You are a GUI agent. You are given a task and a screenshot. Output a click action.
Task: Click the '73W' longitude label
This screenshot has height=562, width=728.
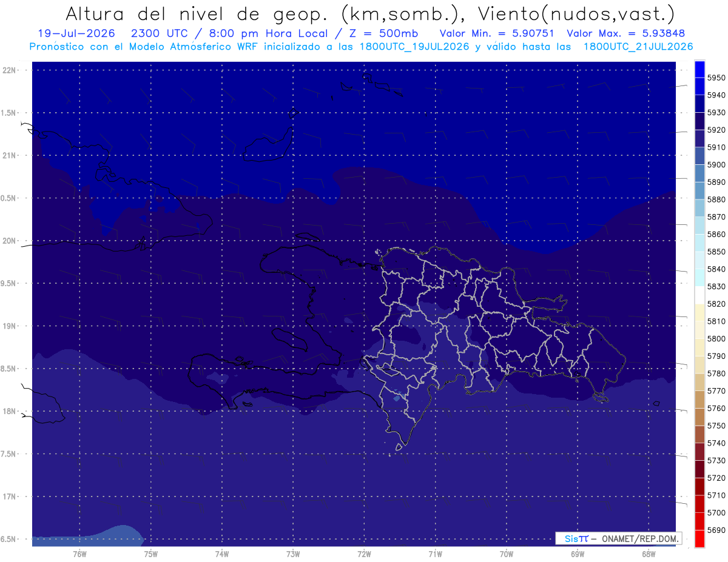click(x=293, y=554)
